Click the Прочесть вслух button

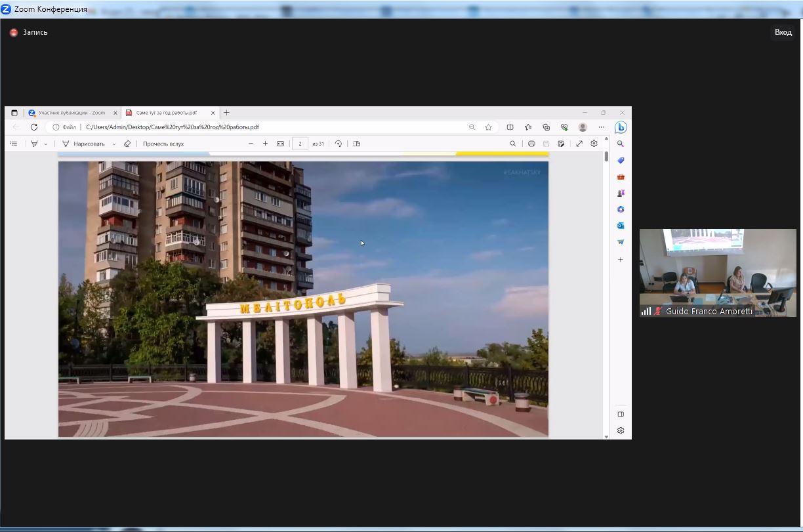(x=163, y=144)
